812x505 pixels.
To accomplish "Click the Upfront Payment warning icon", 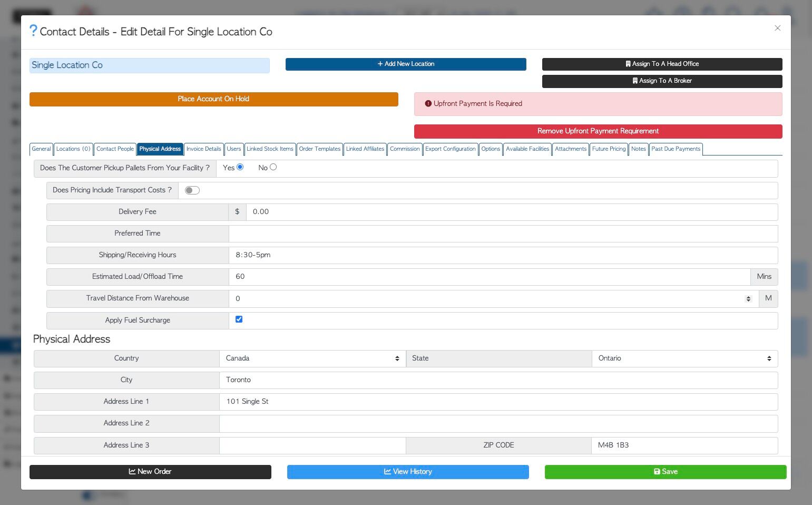I will coord(428,104).
